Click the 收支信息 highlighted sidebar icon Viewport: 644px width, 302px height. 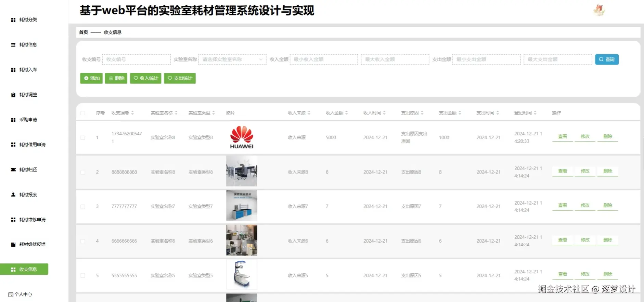coord(13,270)
